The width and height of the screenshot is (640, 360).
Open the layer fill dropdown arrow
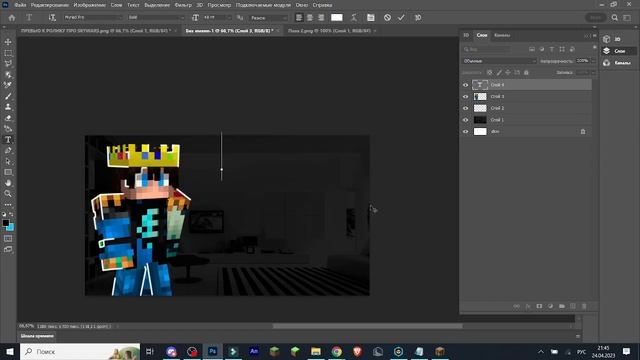coord(593,73)
